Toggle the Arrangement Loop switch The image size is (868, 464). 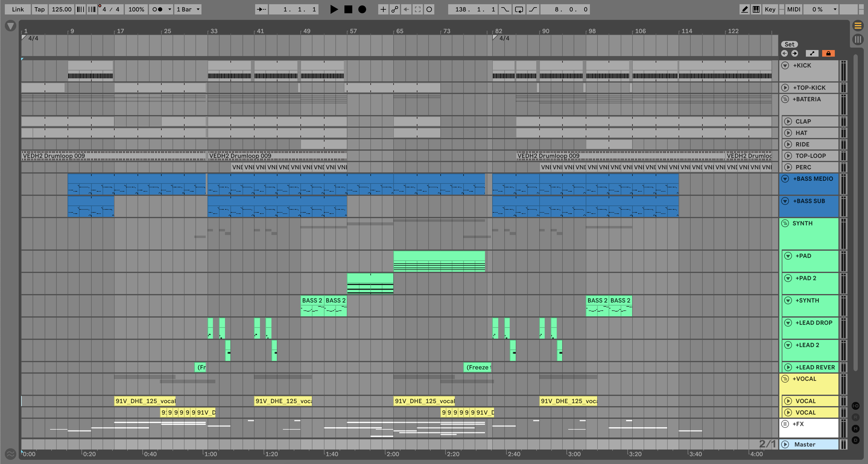pos(519,9)
